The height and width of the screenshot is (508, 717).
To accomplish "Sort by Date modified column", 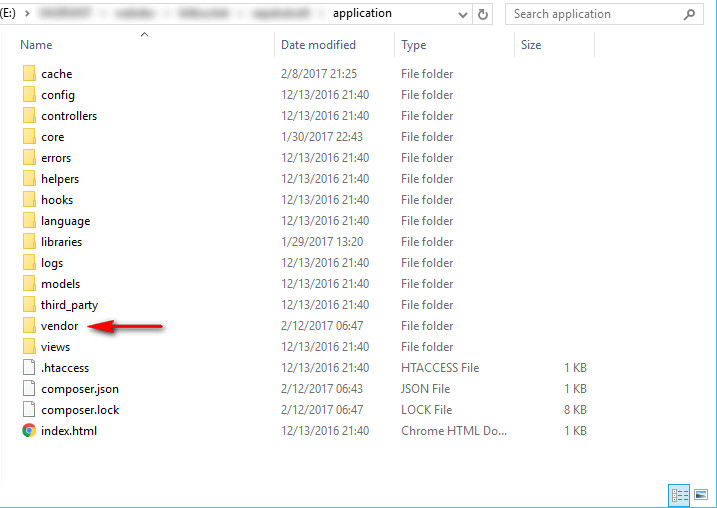I will (x=318, y=45).
